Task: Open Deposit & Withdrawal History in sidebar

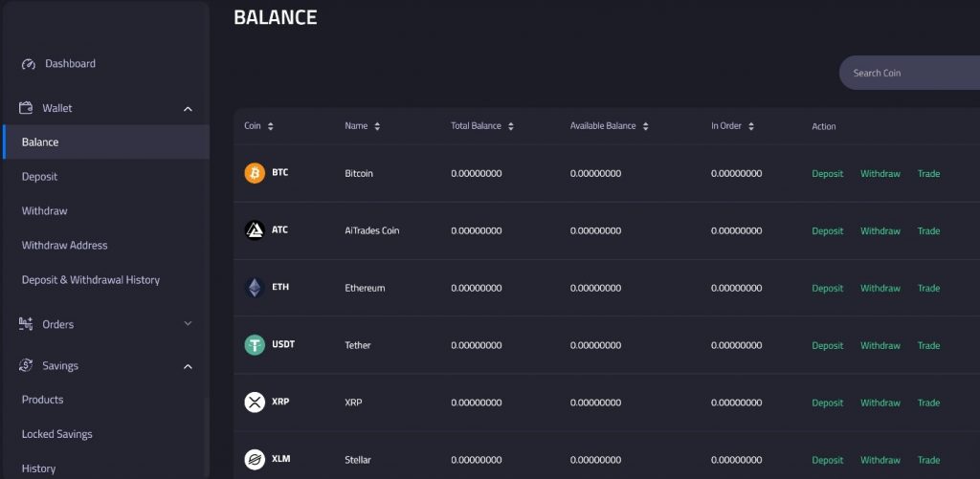Action: pos(91,280)
